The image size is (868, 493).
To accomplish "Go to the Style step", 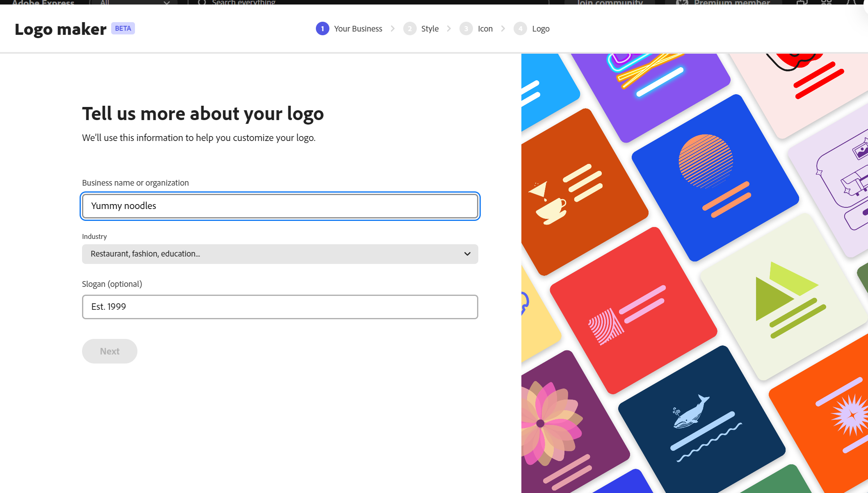I will [429, 29].
